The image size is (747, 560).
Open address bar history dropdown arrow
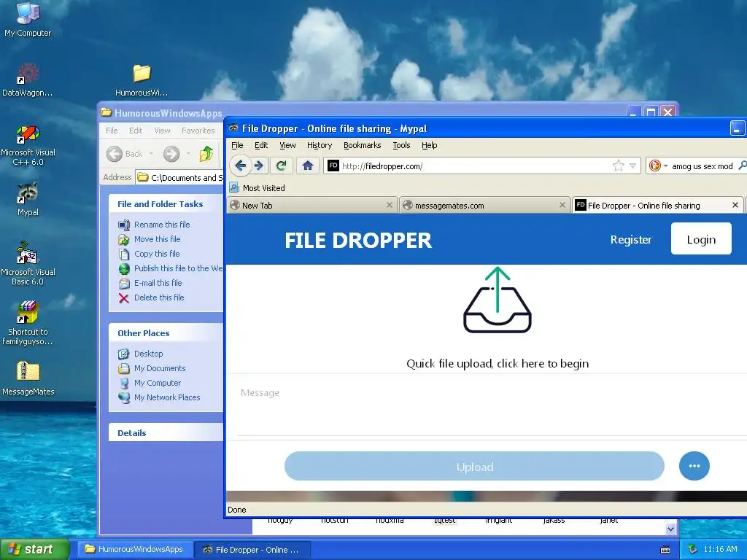point(632,166)
